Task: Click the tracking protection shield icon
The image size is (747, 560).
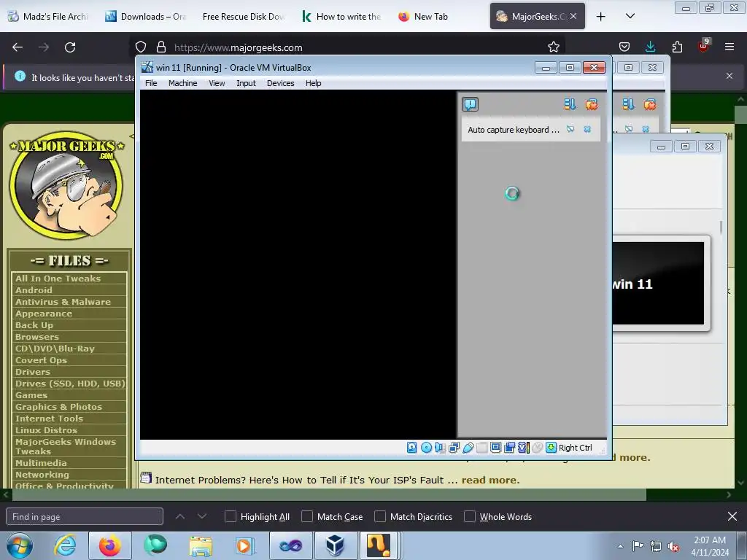Action: click(141, 47)
